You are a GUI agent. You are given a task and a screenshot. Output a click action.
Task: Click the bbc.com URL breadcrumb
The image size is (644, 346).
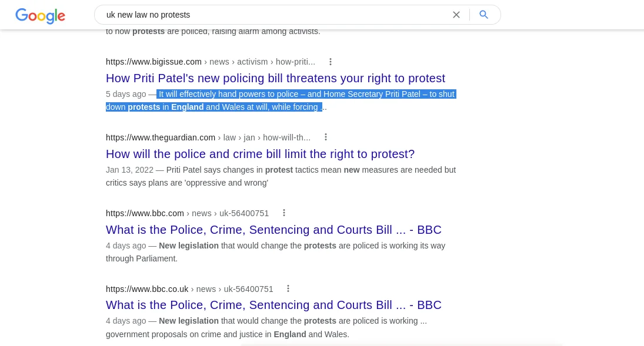[187, 213]
